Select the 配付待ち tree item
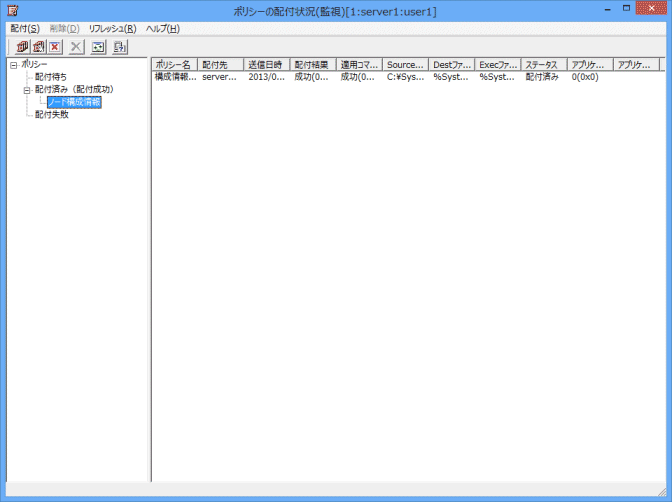Image resolution: width=672 pixels, height=502 pixels. coord(51,77)
